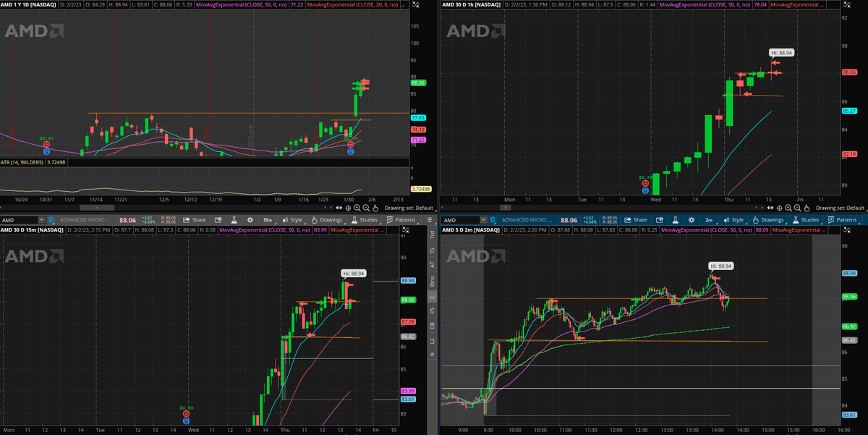Image resolution: width=868 pixels, height=435 pixels.
Task: Click the 3.72498 ATR value label on the axis
Action: point(420,189)
